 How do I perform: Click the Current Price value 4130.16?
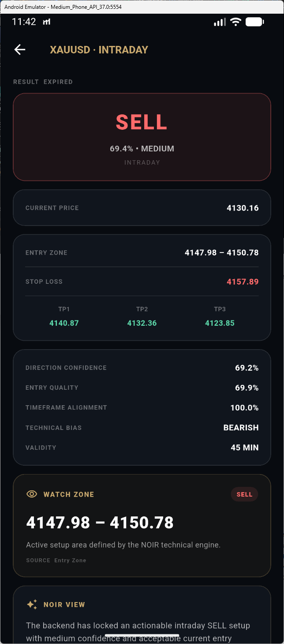coord(243,208)
